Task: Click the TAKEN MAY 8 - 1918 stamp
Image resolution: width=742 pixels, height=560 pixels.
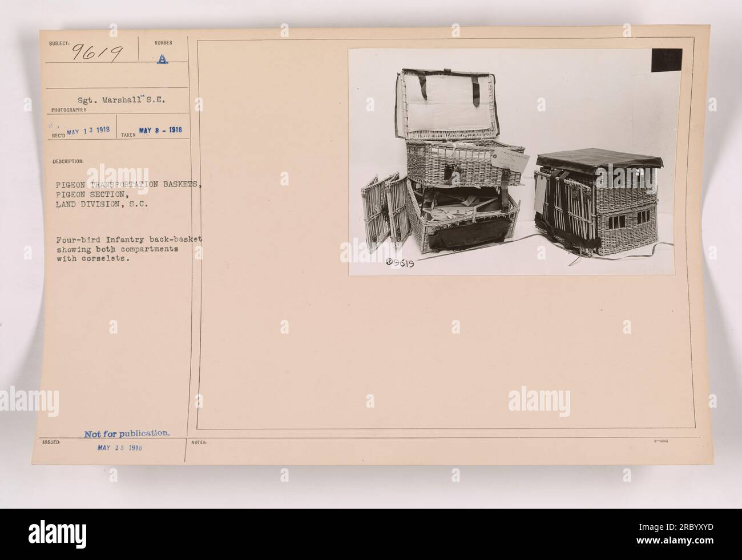Action: click(151, 129)
